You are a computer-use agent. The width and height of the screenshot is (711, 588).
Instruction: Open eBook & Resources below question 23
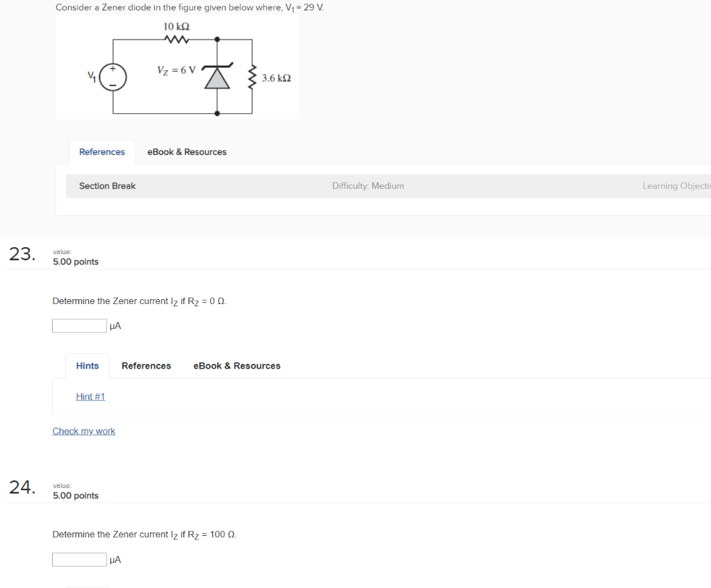(x=236, y=365)
